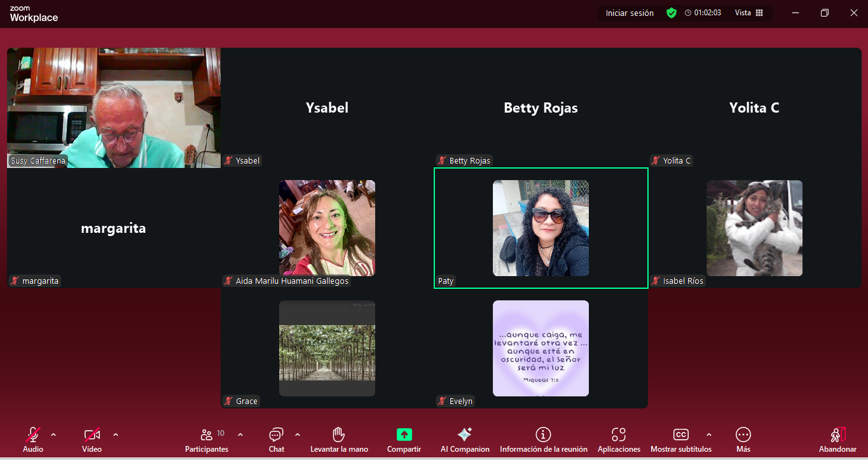Click muted mic icon beside Aida Marilu label
Viewport: 868px width, 460px height.
229,281
